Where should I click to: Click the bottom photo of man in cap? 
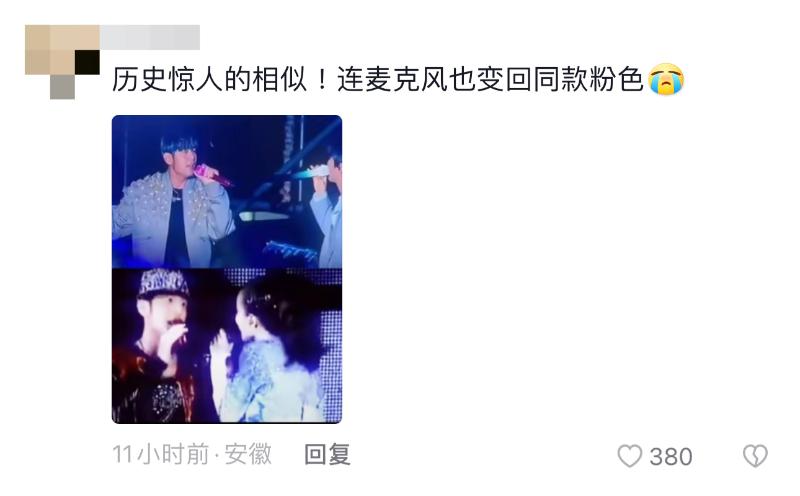click(227, 346)
